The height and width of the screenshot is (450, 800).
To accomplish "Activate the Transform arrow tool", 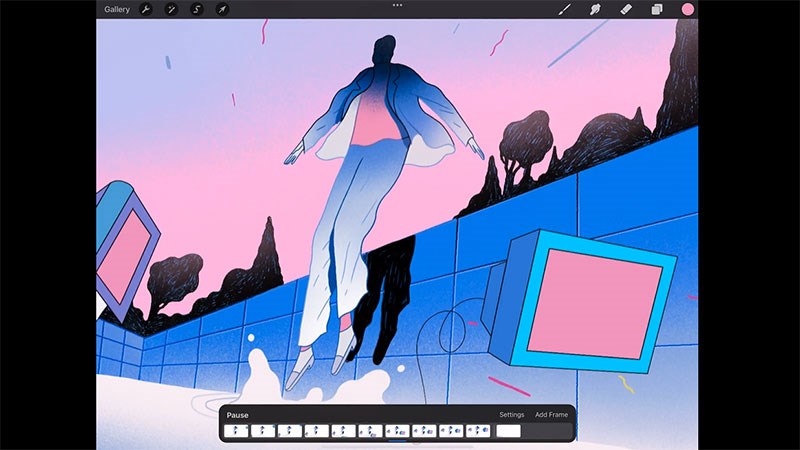I will point(222,9).
